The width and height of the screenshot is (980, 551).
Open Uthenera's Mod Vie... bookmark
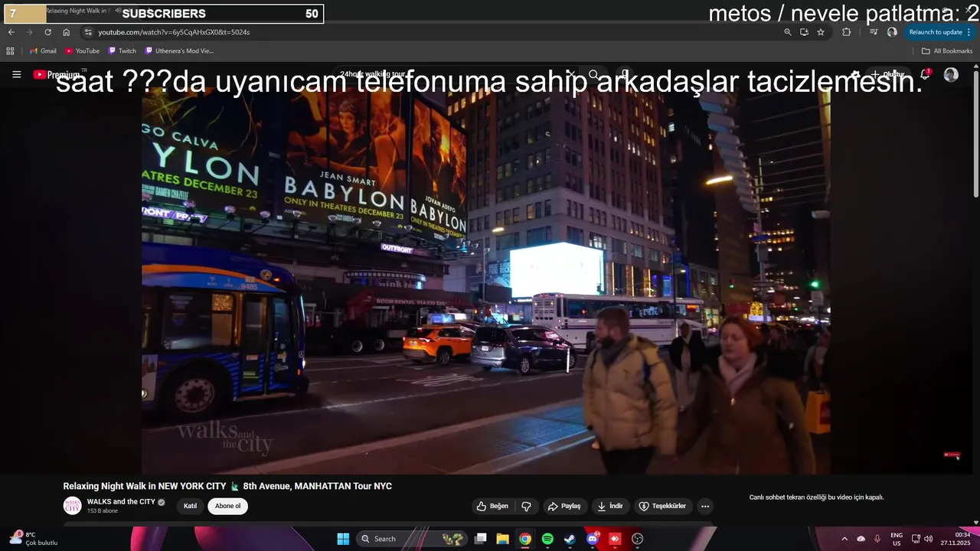coord(180,51)
